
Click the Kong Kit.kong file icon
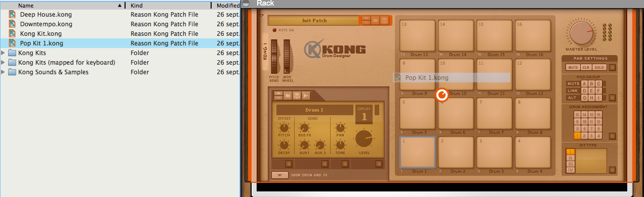coord(12,34)
